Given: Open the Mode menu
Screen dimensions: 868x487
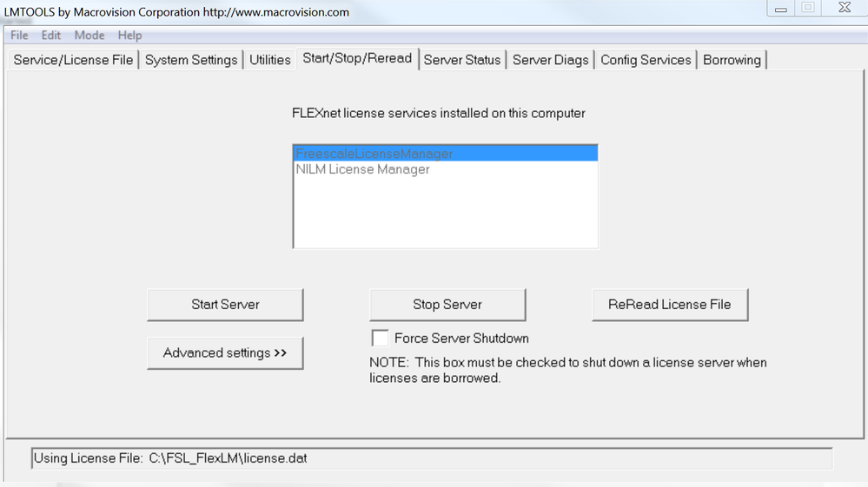Looking at the screenshot, I should pos(89,36).
